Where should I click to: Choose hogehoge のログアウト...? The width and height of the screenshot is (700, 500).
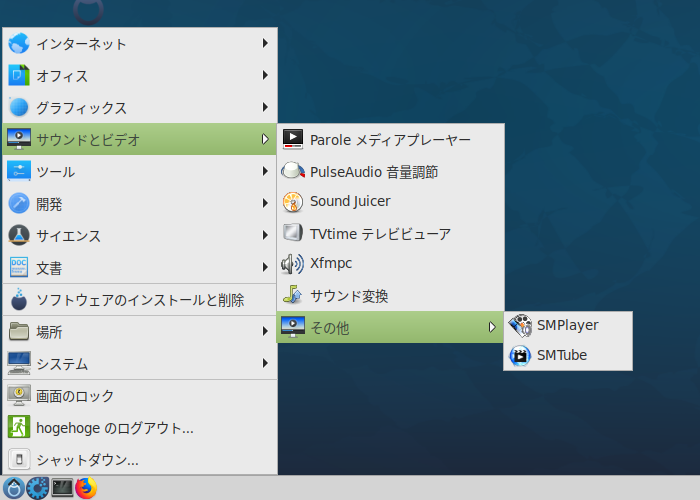click(x=140, y=428)
